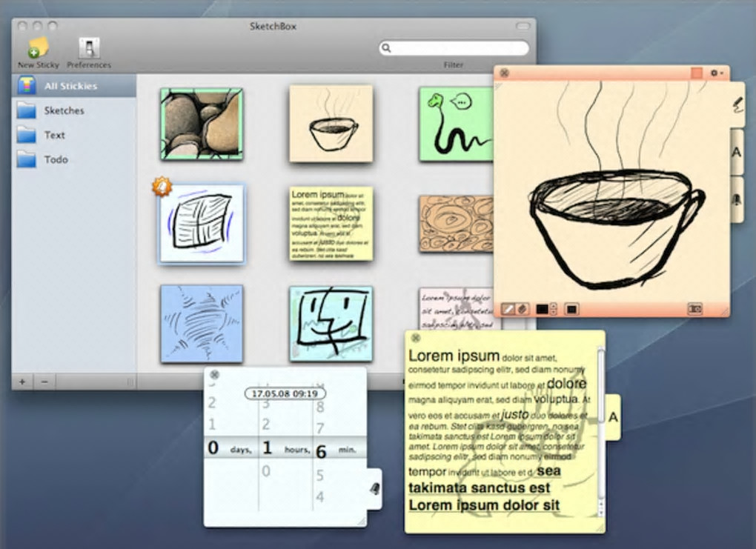Click the camera snapshot icon in sketch

[x=694, y=309]
